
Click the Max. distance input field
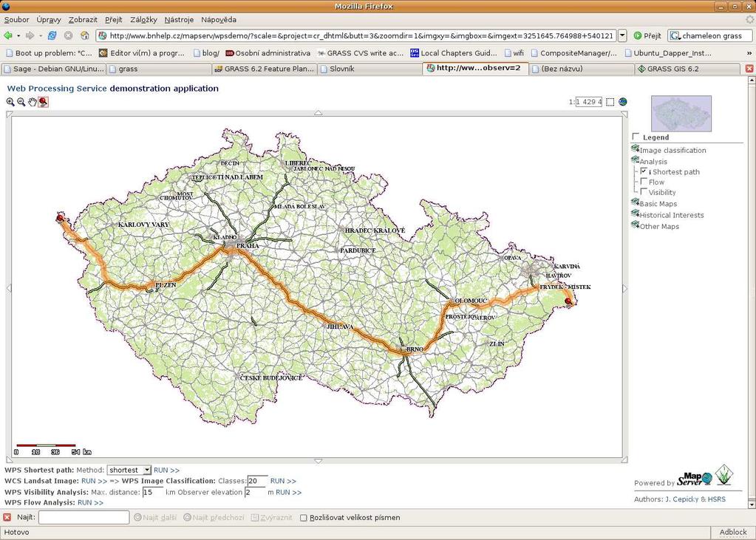(x=153, y=492)
